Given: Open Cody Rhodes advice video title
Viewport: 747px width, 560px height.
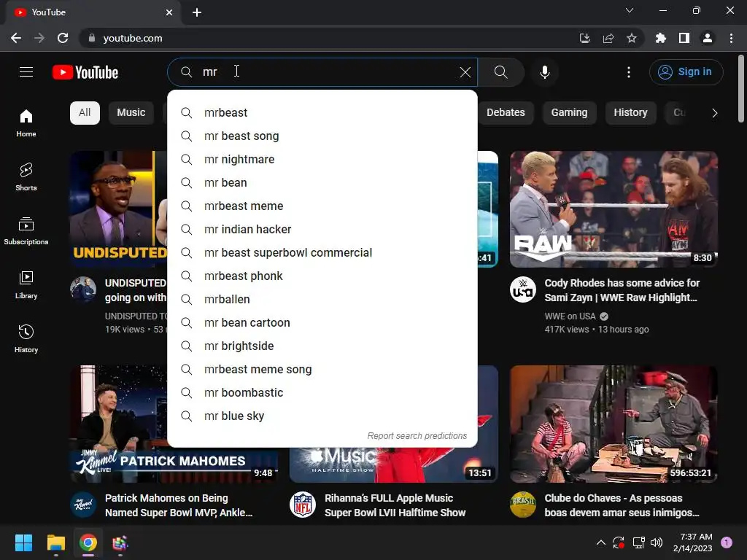Looking at the screenshot, I should (622, 290).
